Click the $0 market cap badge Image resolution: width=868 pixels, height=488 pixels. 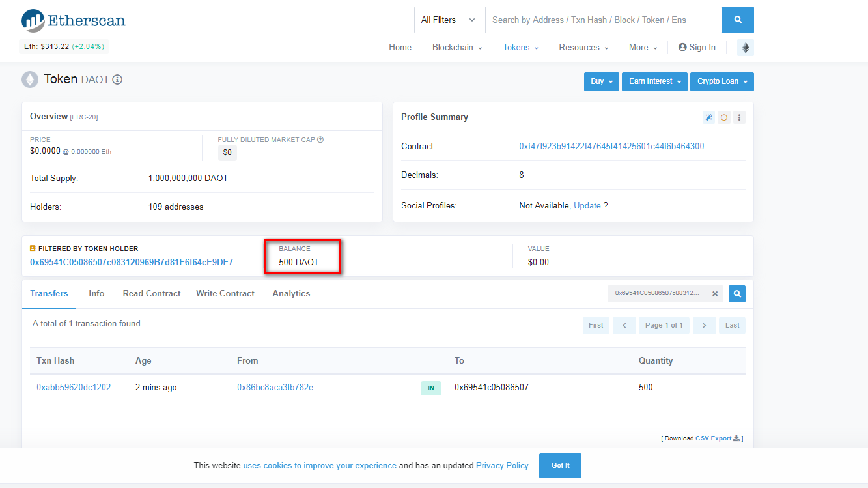point(227,152)
